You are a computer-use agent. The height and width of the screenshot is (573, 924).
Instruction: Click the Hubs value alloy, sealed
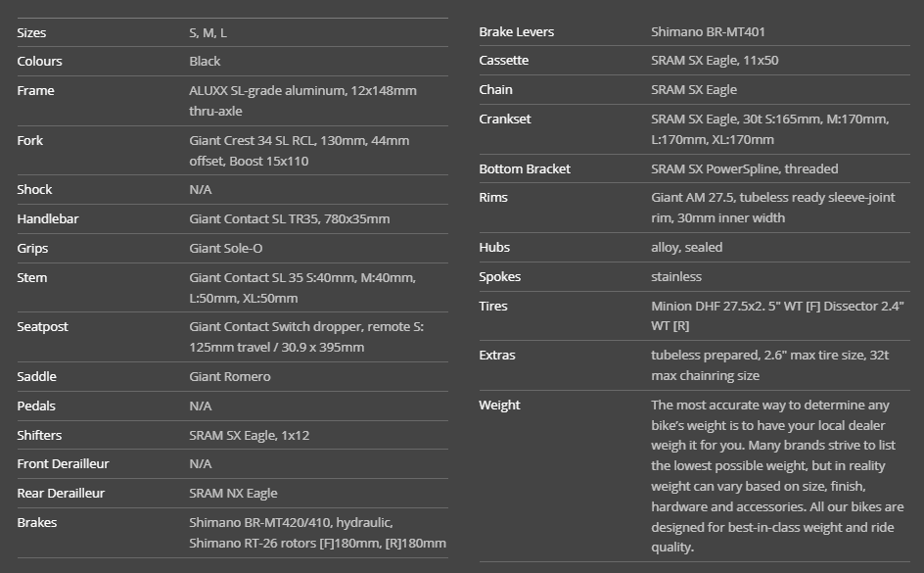[686, 247]
